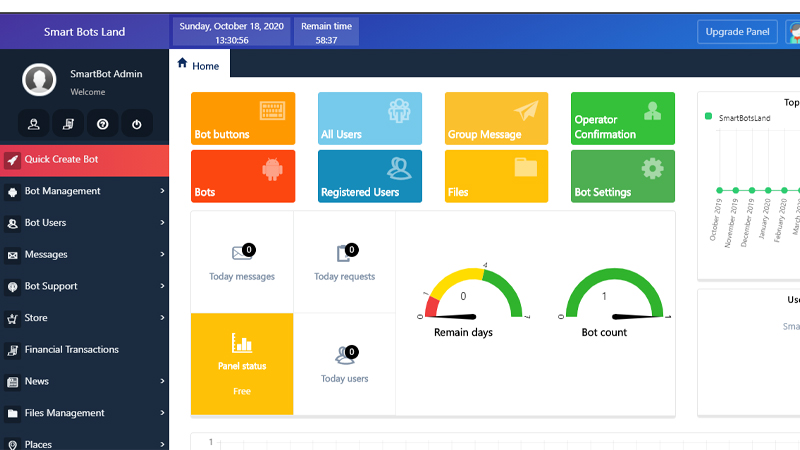Open the All Users tile
Viewport: 800px width, 450px height.
tap(370, 119)
